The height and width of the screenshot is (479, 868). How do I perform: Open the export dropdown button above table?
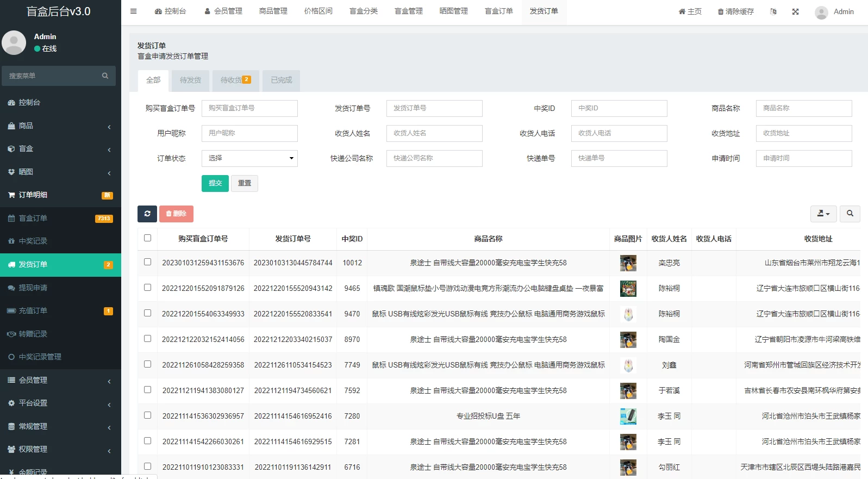823,214
